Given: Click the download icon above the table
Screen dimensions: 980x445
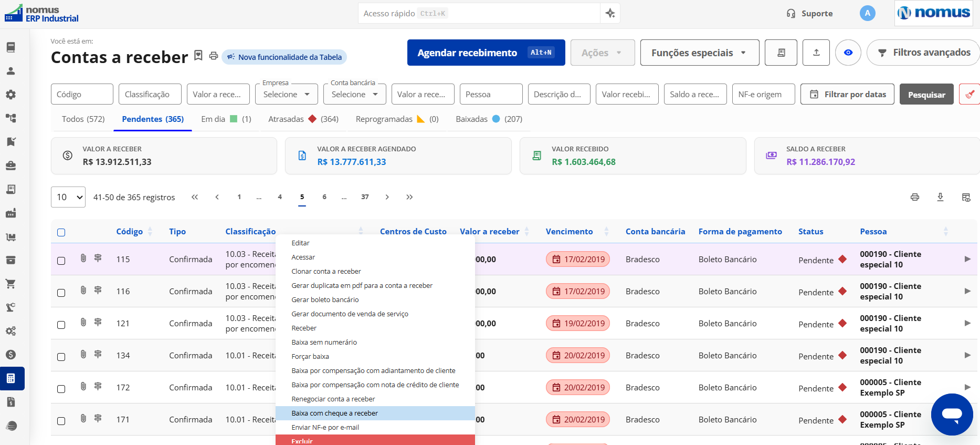Looking at the screenshot, I should [940, 197].
